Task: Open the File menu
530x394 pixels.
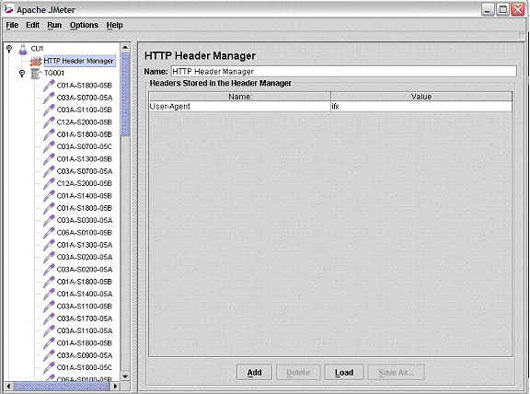Action: click(x=12, y=25)
